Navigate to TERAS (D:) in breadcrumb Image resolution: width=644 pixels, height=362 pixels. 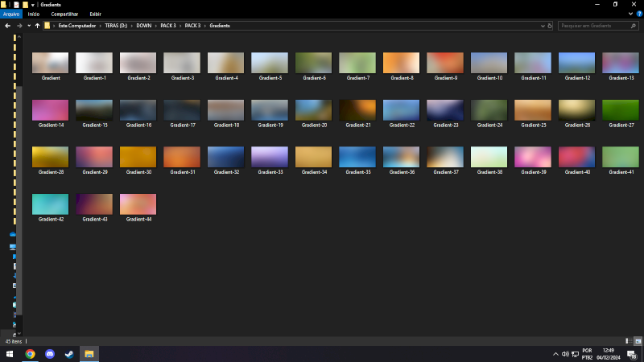coord(116,26)
